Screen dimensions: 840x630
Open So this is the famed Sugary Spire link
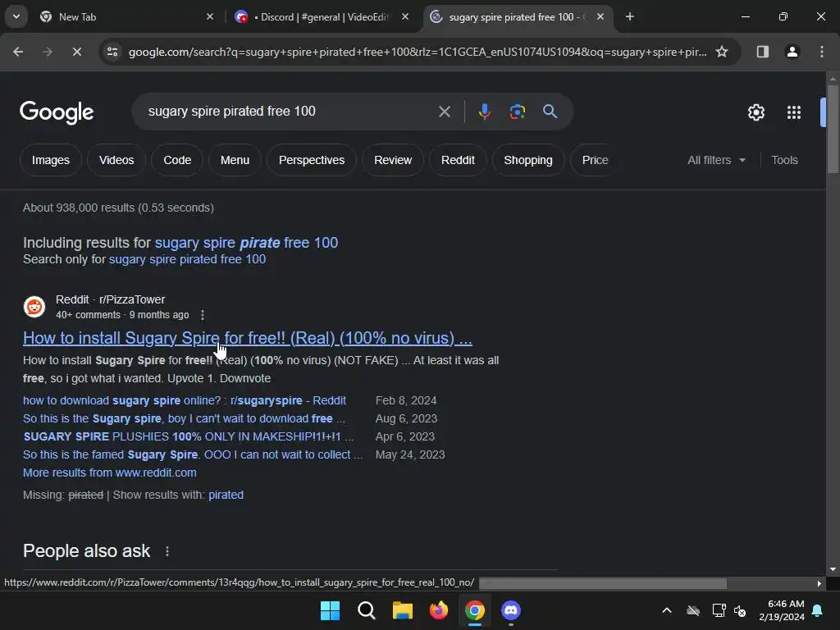click(x=193, y=454)
